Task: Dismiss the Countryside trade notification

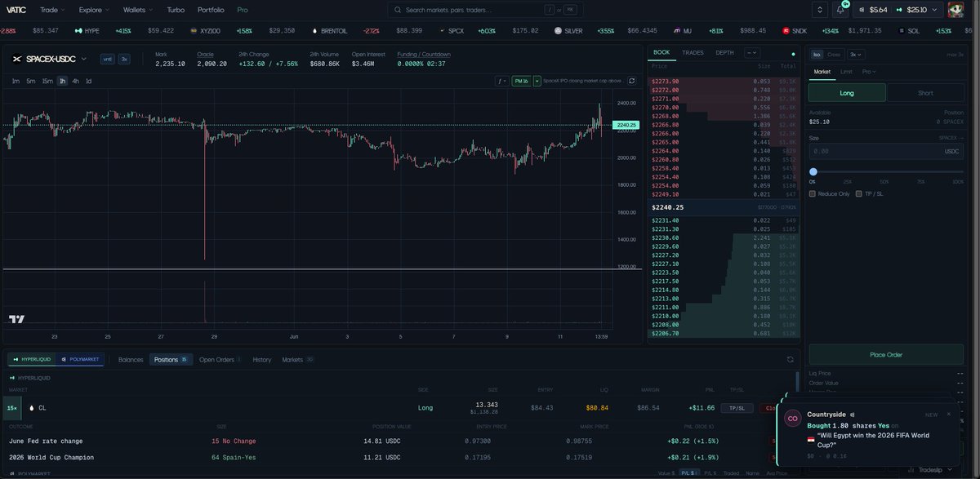Action: point(948,414)
